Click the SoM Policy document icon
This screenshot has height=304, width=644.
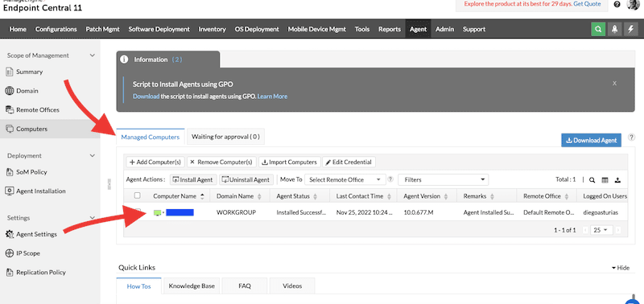click(10, 172)
